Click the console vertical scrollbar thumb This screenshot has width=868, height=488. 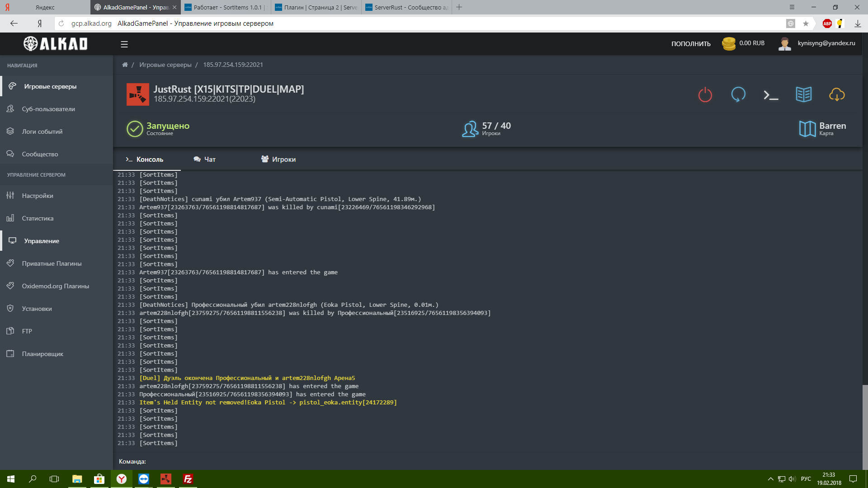(x=865, y=427)
